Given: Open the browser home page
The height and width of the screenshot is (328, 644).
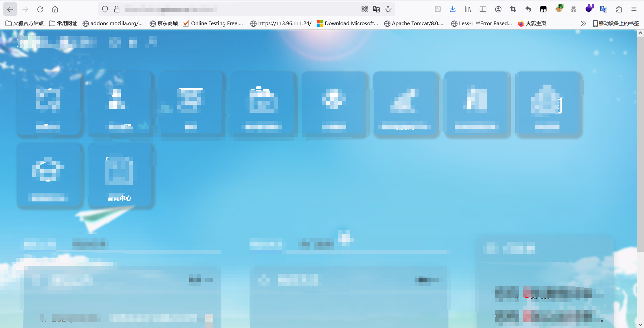Looking at the screenshot, I should [x=55, y=9].
